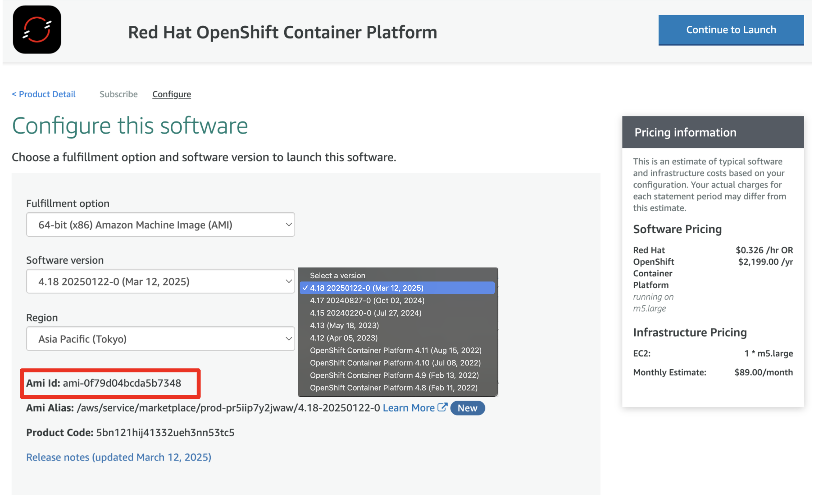Image resolution: width=814 pixels, height=504 pixels.
Task: Select version 4.13 (May 18, 2023)
Action: [x=397, y=325]
